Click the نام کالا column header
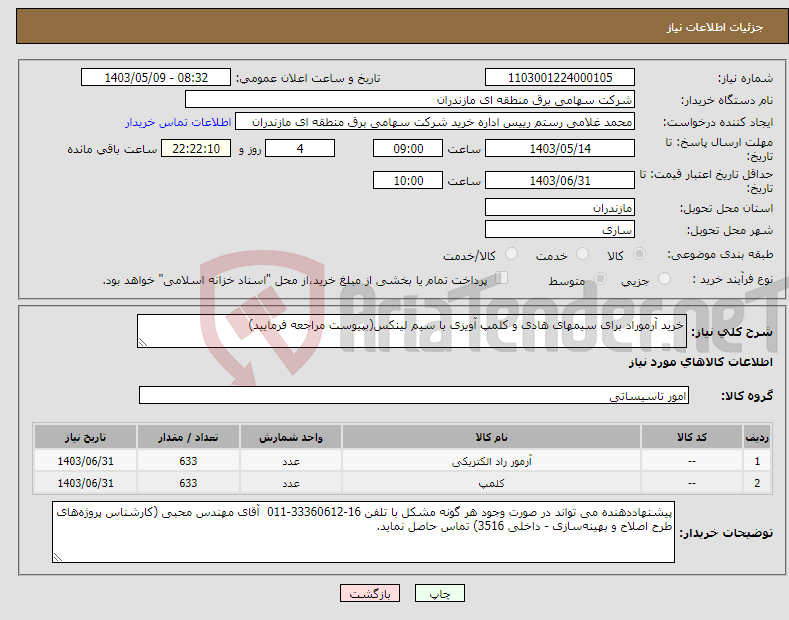Screen dimensions: 789x620 pos(491,437)
